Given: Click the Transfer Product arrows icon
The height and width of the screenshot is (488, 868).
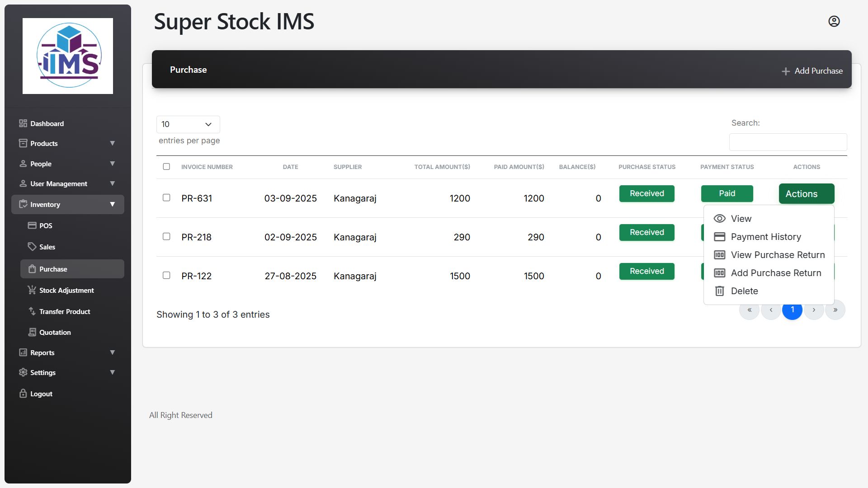Looking at the screenshot, I should (x=32, y=311).
